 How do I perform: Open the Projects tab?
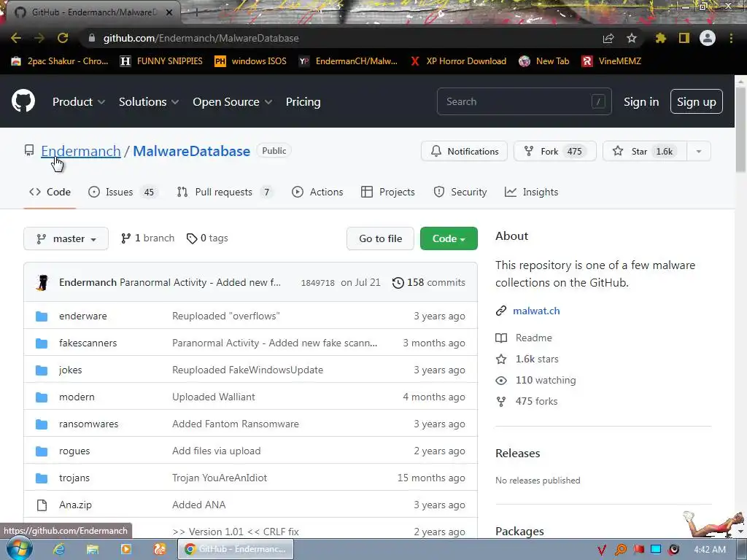[x=388, y=192]
